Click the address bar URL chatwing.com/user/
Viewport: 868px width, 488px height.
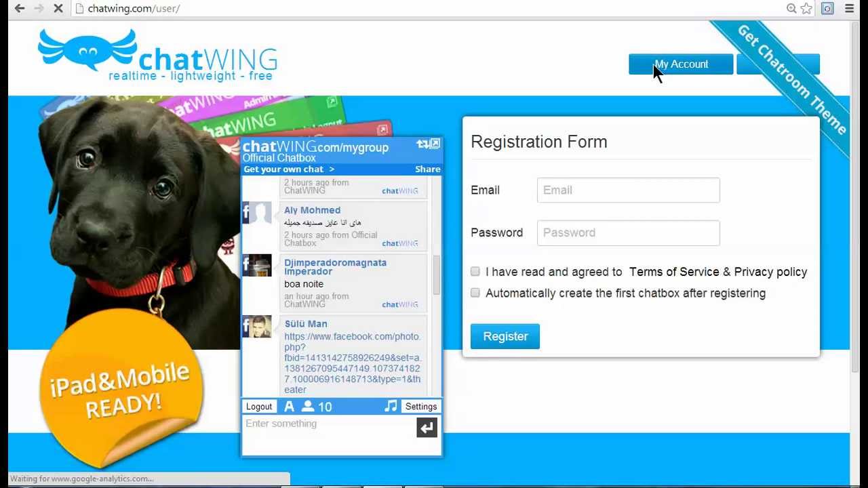click(134, 8)
